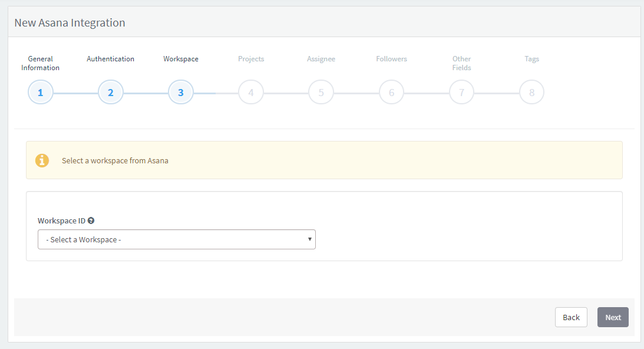The image size is (644, 349).
Task: Click the yellow info icon in the notice
Action: pos(42,160)
